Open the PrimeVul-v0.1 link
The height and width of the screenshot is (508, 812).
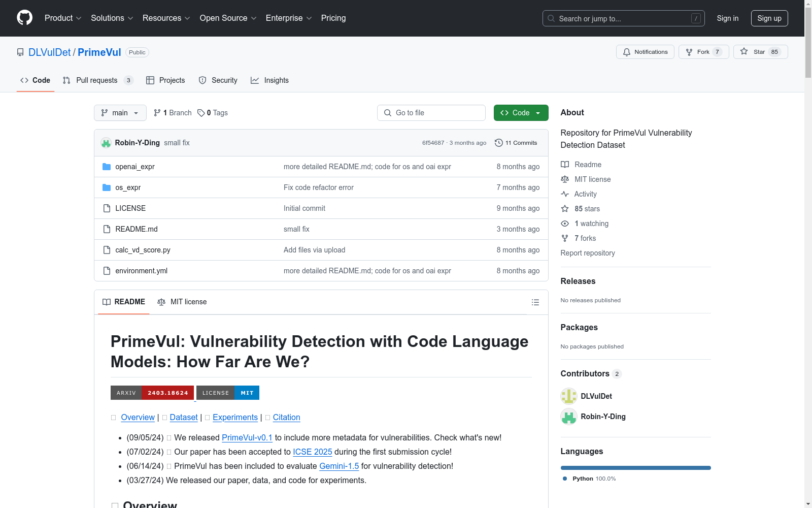click(247, 437)
